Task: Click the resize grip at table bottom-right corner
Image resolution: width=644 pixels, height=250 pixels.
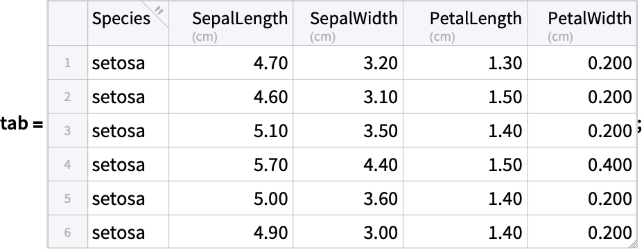Action: click(x=632, y=244)
